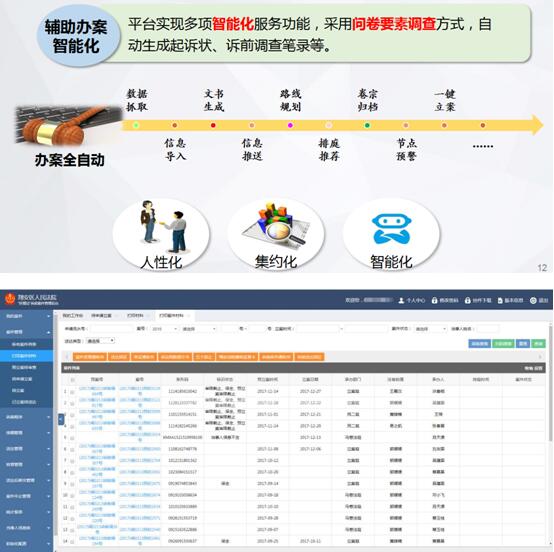
Task: Click the date 2017-12-27 in row 1
Action: click(310, 392)
